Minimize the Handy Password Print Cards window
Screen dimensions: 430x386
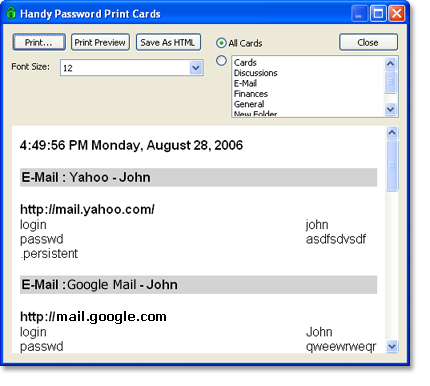tap(359, 14)
